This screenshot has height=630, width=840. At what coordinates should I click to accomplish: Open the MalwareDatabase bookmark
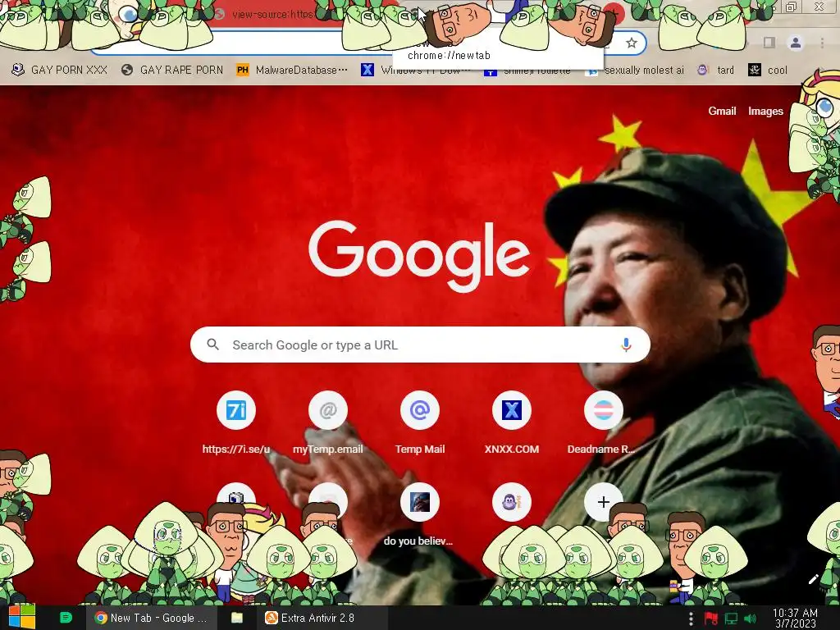[x=292, y=70]
